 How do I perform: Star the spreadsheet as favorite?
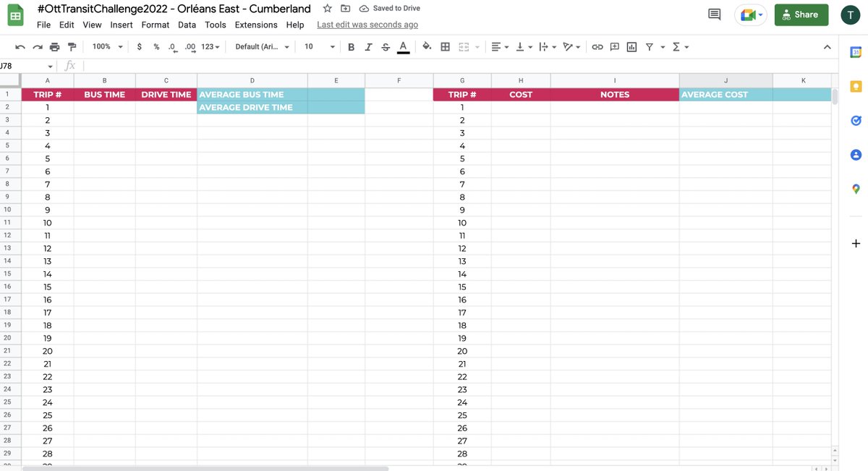pyautogui.click(x=326, y=8)
